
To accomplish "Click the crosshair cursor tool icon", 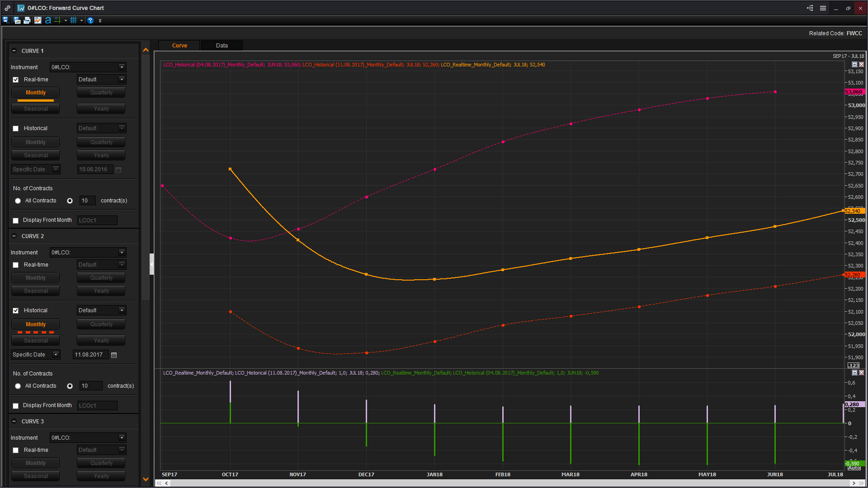I will (58, 20).
